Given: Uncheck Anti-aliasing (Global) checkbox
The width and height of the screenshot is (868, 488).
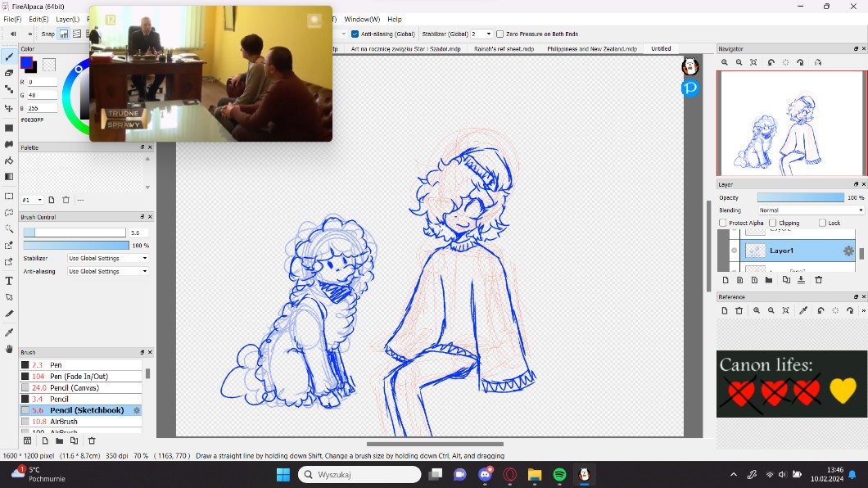Looking at the screenshot, I should click(355, 34).
